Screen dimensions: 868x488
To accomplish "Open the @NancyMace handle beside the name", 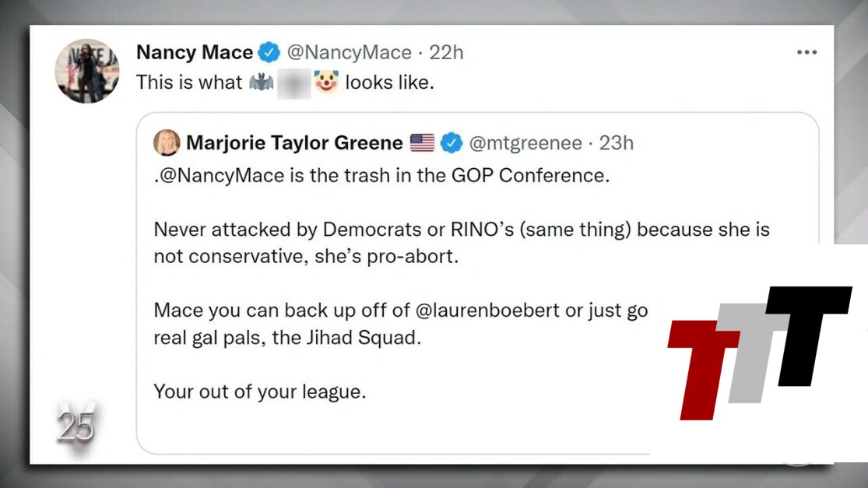I will coord(349,53).
